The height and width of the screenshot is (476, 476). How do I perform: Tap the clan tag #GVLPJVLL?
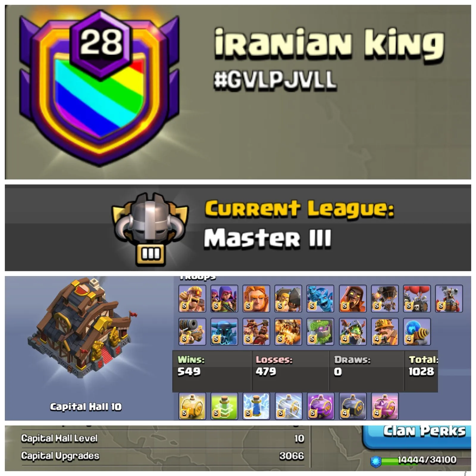[x=275, y=80]
